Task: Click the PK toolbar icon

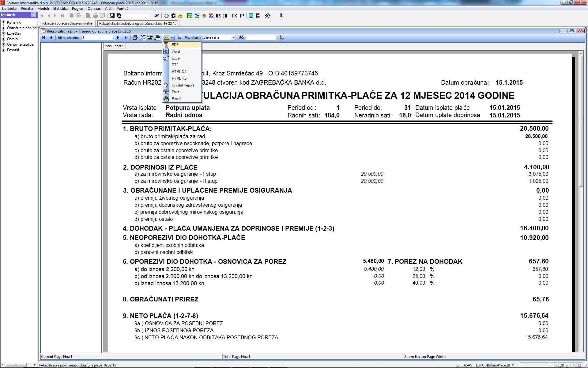Action: click(x=234, y=16)
